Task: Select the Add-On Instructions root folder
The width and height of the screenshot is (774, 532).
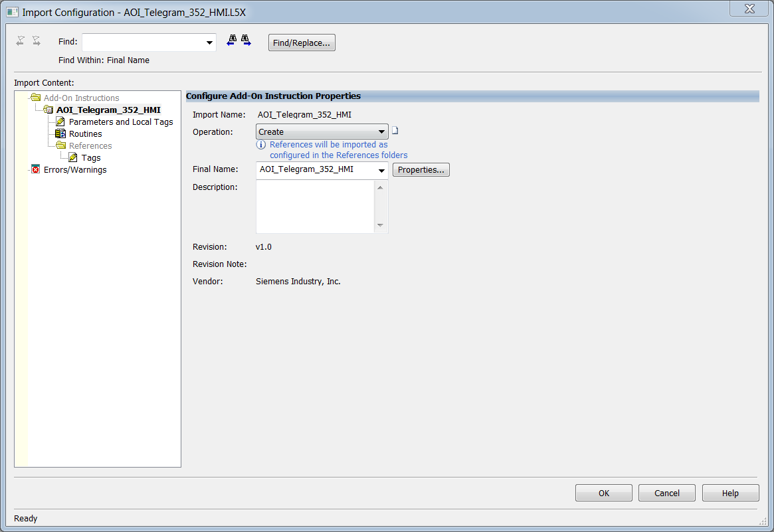Action: 81,98
